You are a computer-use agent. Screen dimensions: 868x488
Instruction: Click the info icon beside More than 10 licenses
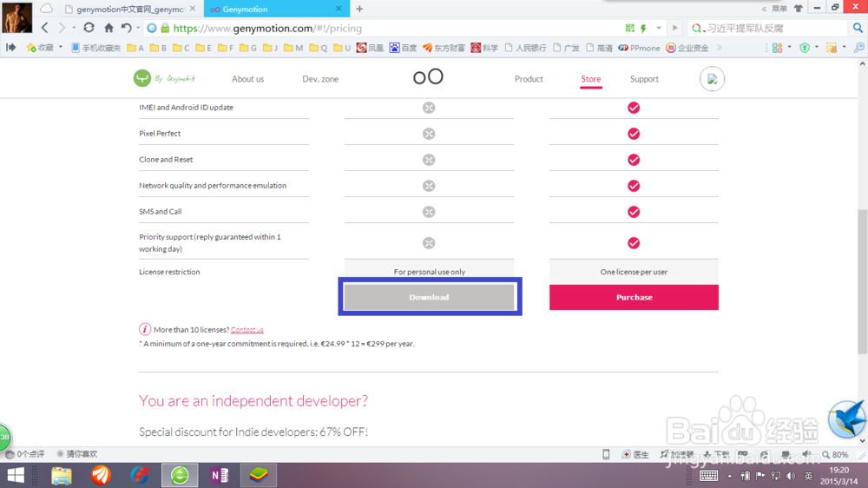pyautogui.click(x=145, y=330)
